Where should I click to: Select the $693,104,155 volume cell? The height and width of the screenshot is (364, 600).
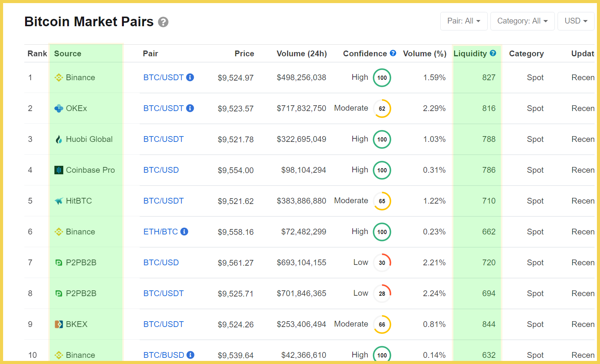(x=301, y=263)
